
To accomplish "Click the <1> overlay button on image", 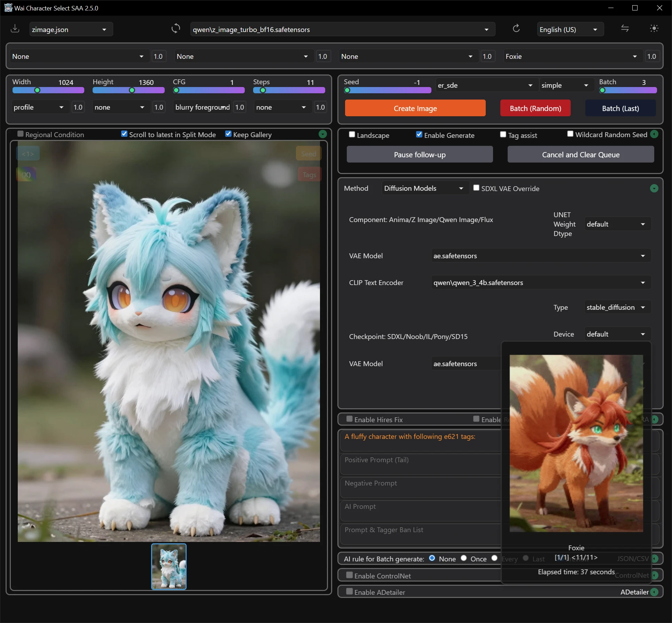I will click(x=28, y=154).
